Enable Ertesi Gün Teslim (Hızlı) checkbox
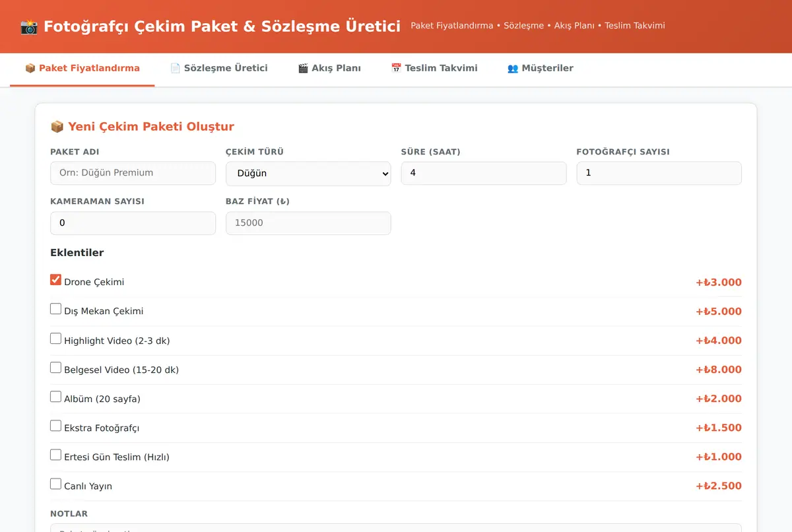 pos(55,454)
